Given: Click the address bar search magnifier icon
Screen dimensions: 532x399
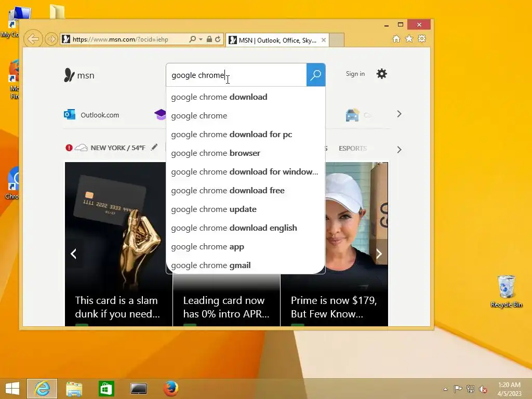Looking at the screenshot, I should [192, 39].
